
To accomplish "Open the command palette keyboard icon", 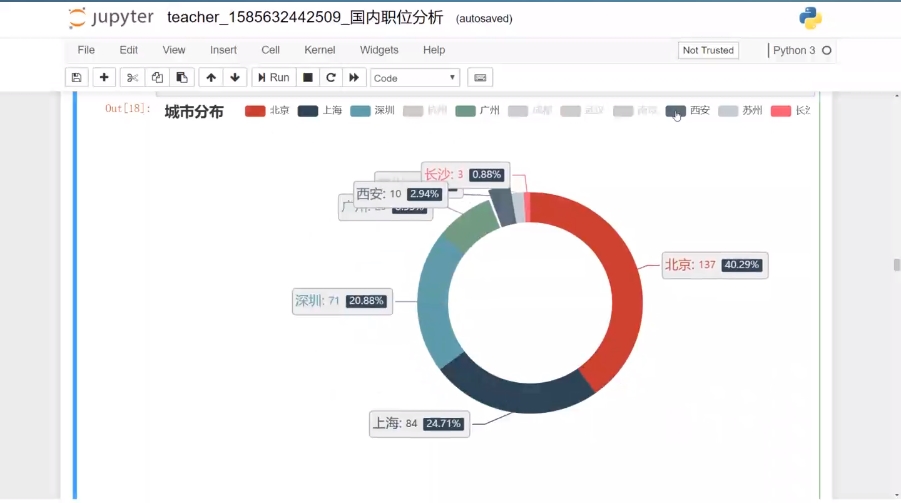I will 480,77.
